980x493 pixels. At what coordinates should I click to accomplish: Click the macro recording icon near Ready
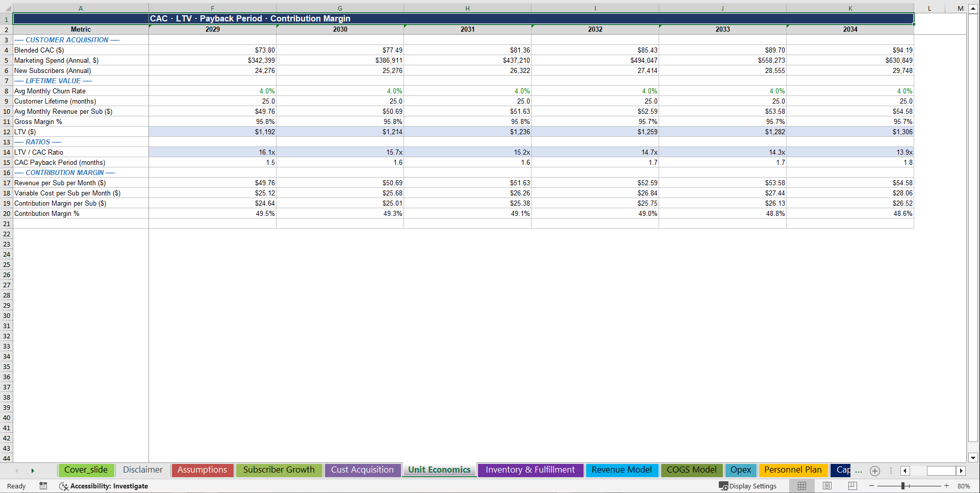point(43,486)
